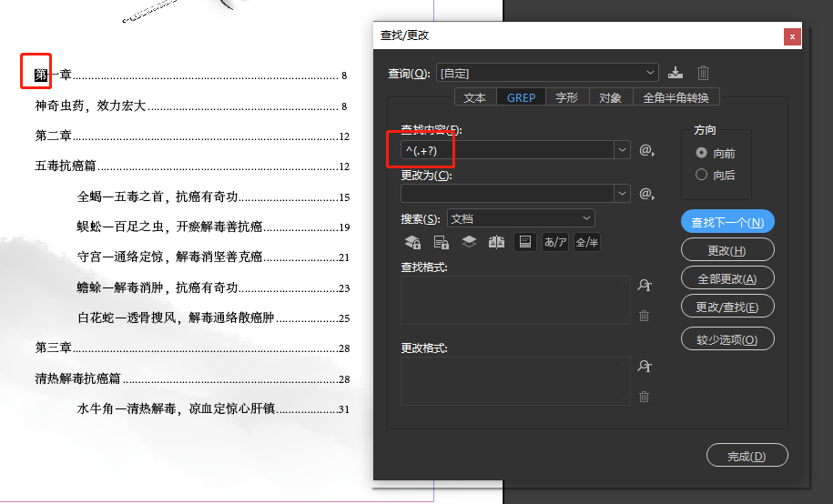Specify find format attributes icon
833x504 pixels.
[x=645, y=285]
